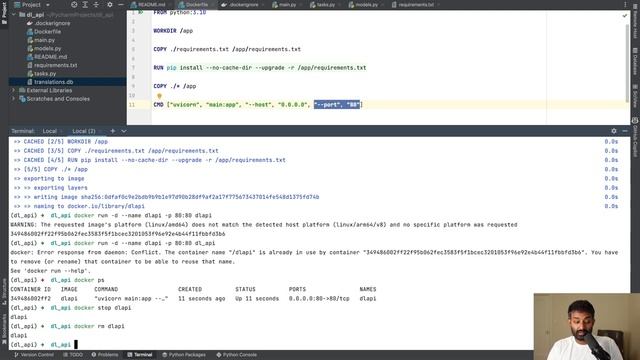
Task: Switch to the tasks.py editor tab
Action: click(x=325, y=5)
